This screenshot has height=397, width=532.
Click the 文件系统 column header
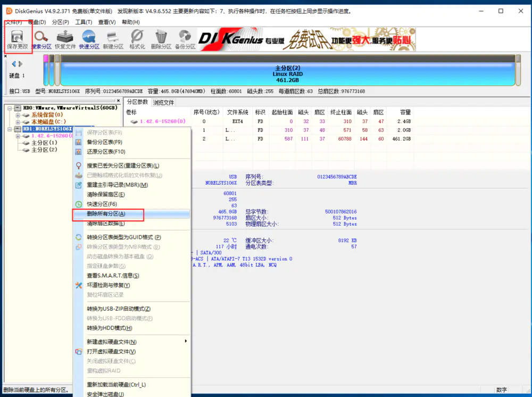[x=237, y=112]
